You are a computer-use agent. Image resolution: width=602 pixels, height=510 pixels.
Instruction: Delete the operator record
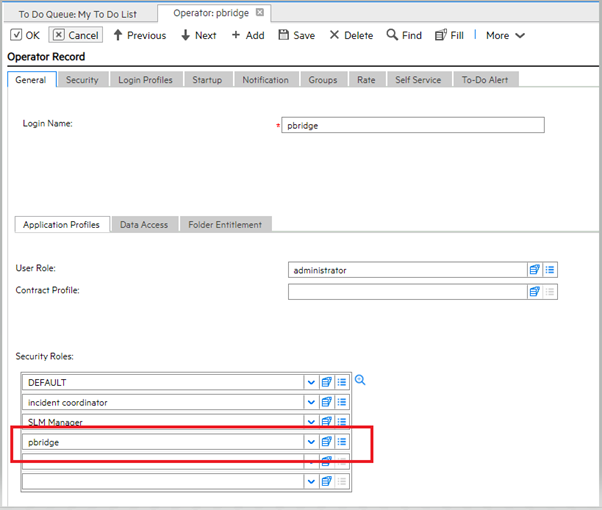(351, 35)
